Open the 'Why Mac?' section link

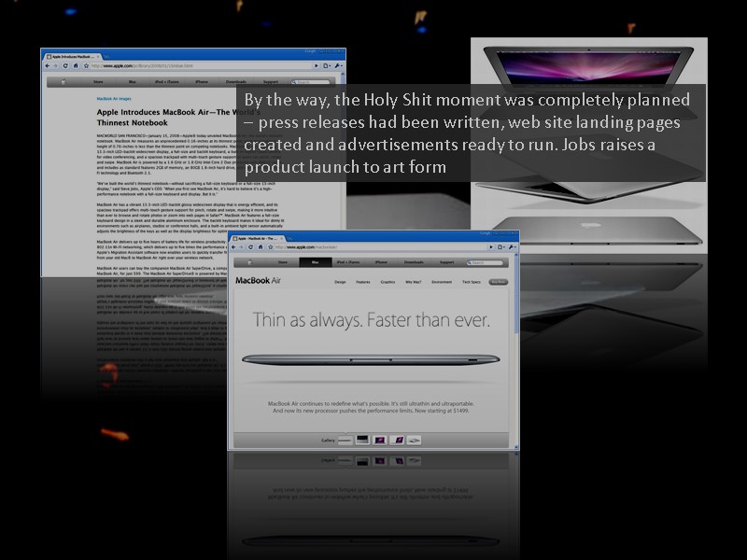(413, 282)
